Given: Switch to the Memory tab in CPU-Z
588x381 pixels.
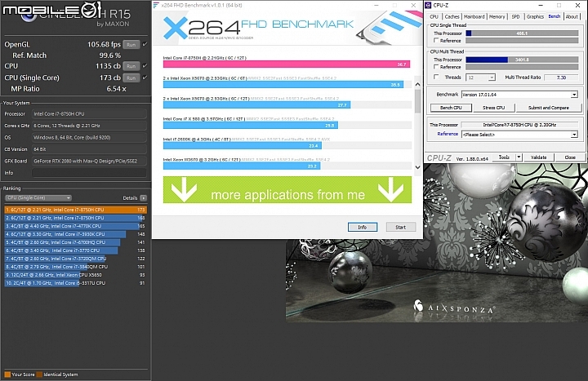Looking at the screenshot, I should click(497, 17).
